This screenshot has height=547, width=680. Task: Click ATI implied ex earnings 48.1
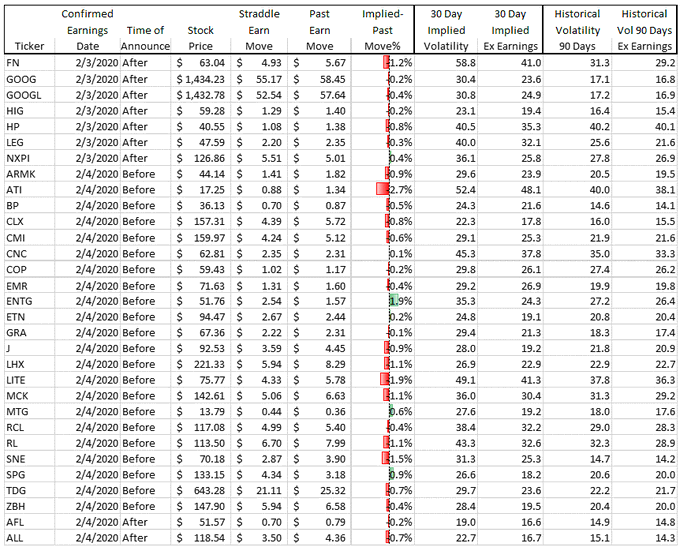tap(510, 190)
